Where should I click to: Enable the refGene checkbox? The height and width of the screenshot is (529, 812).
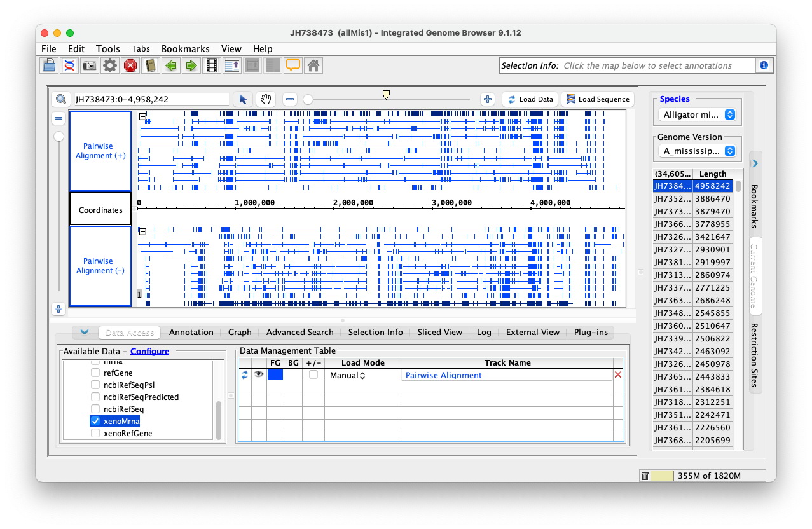click(95, 373)
